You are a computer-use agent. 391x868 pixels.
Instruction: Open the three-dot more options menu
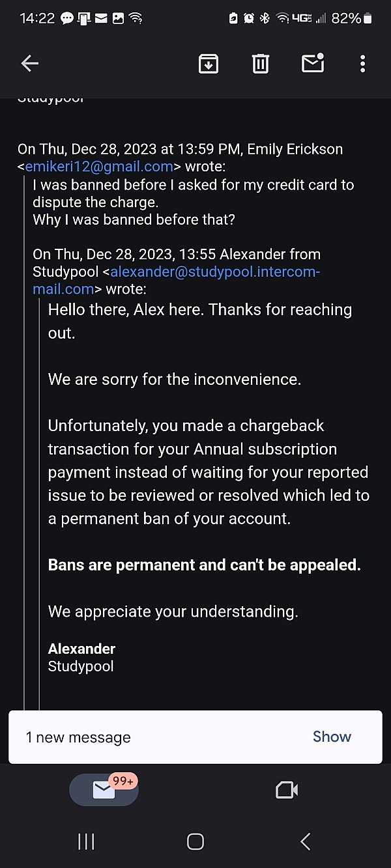(362, 63)
